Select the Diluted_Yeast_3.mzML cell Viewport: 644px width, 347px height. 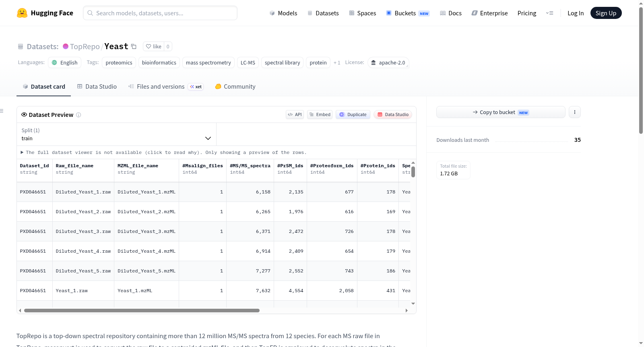pyautogui.click(x=147, y=231)
